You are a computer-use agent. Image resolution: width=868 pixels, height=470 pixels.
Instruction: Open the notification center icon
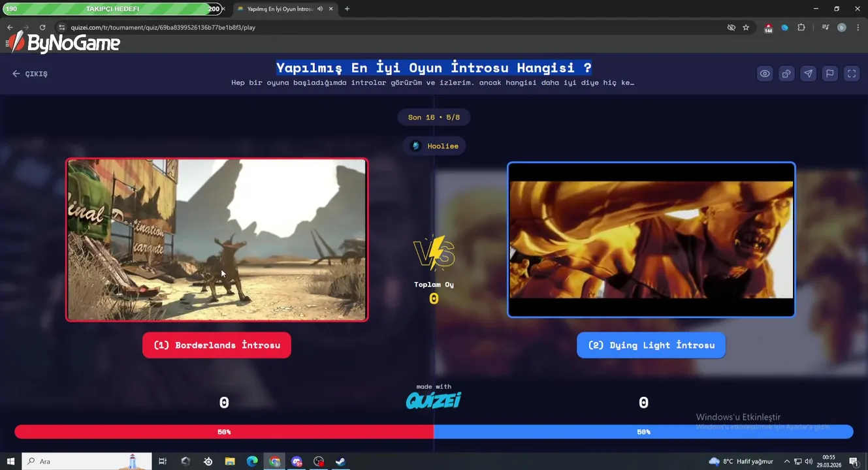(x=853, y=462)
